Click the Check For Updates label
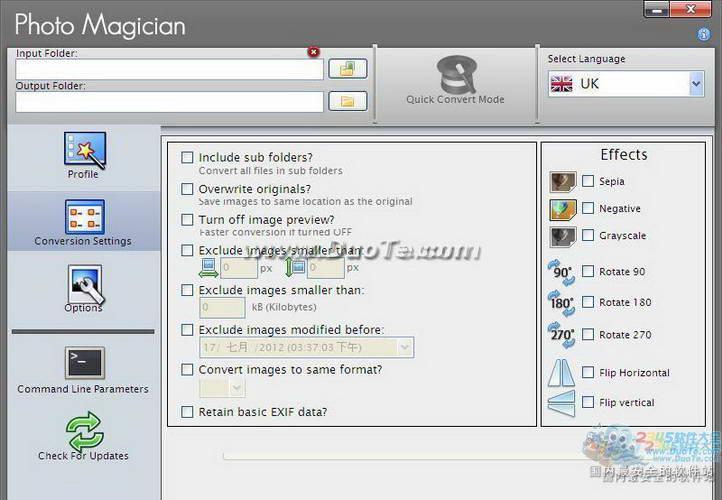This screenshot has height=500, width=722. click(83, 456)
